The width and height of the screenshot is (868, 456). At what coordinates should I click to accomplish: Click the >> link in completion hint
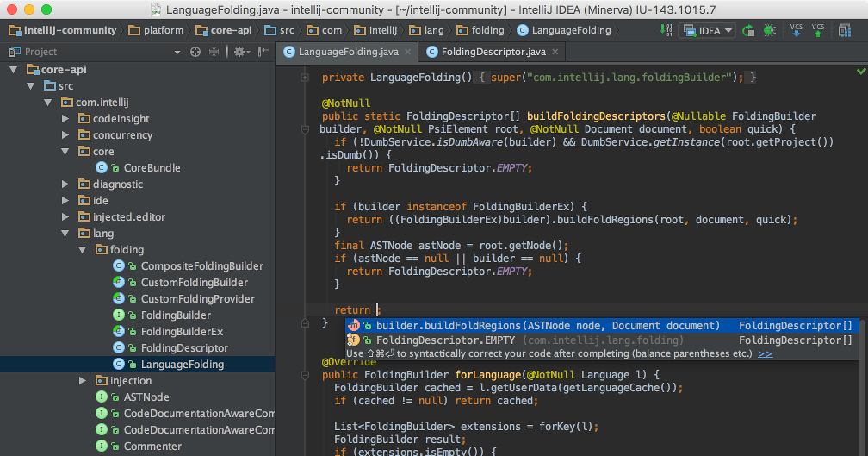765,353
